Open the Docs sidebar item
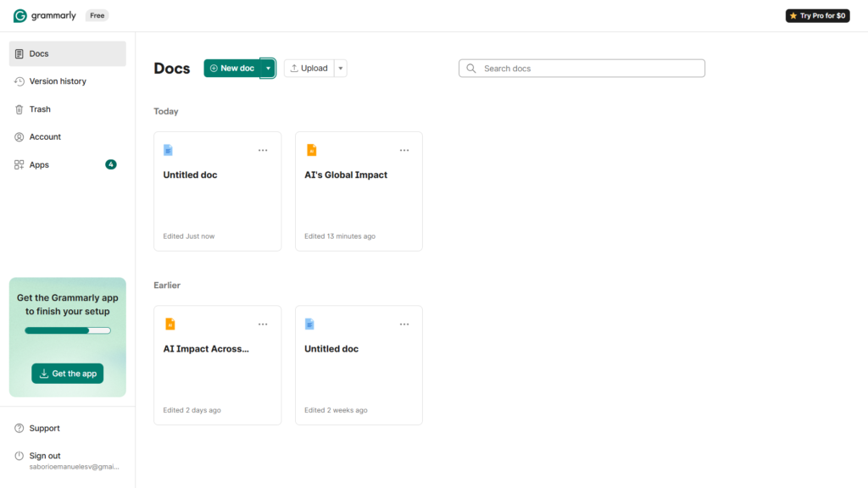 click(68, 53)
